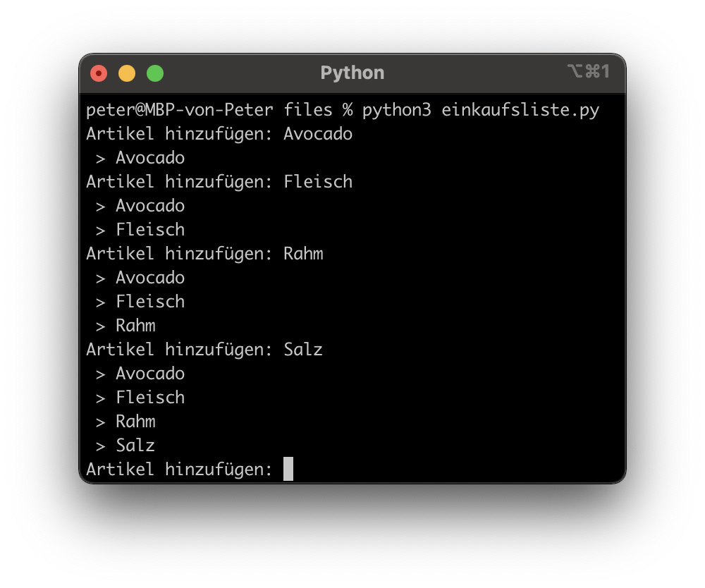705x588 pixels.
Task: Click the > Salz list entry
Action: (x=135, y=446)
